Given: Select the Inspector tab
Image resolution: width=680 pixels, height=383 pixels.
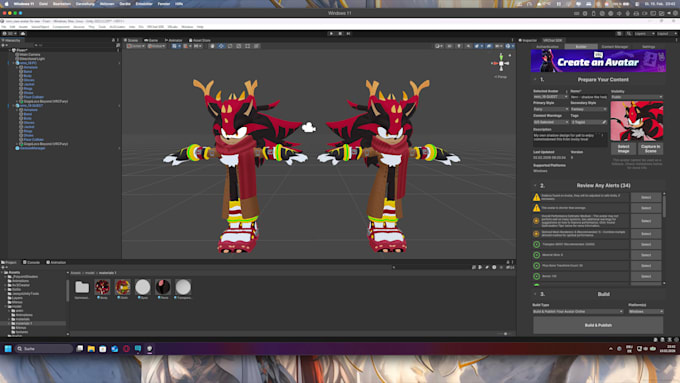Looking at the screenshot, I should tap(528, 40).
